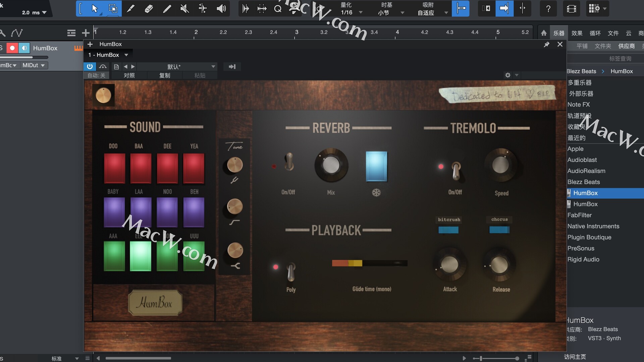Click the Tremolo Speed knob
The image size is (644, 362).
pyautogui.click(x=501, y=165)
